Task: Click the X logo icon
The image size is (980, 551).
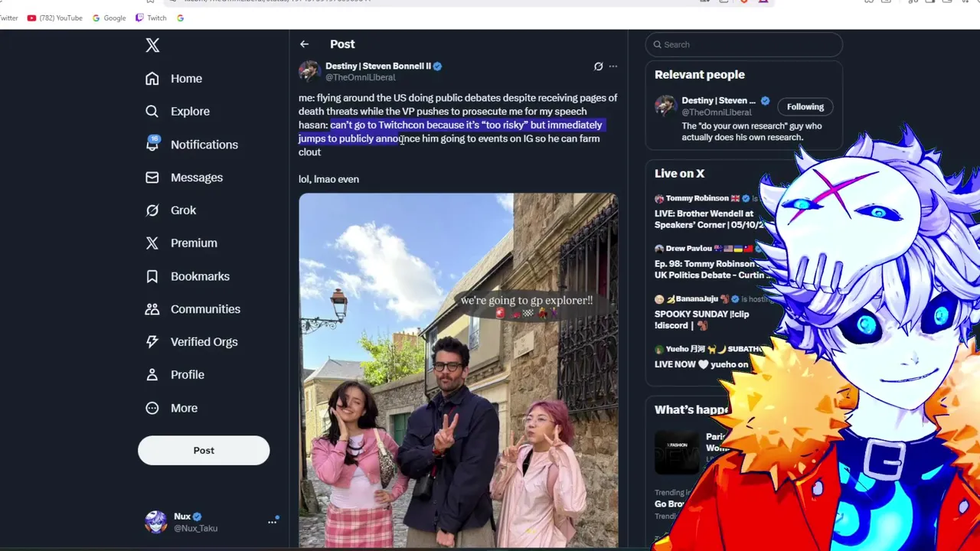Action: click(152, 45)
